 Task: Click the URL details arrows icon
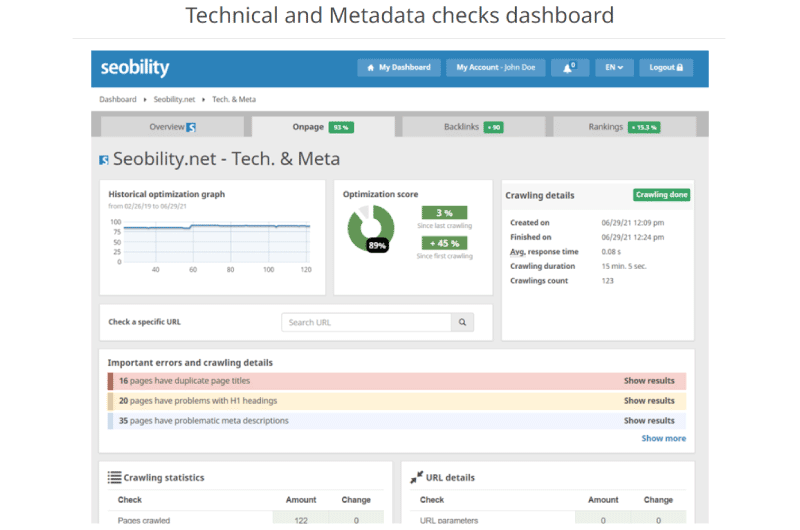point(416,477)
